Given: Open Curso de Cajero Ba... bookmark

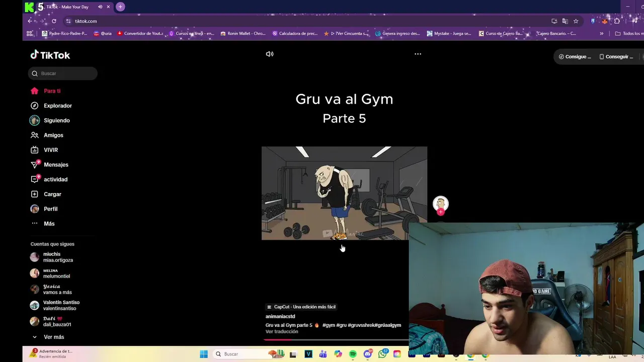Looking at the screenshot, I should 501,34.
